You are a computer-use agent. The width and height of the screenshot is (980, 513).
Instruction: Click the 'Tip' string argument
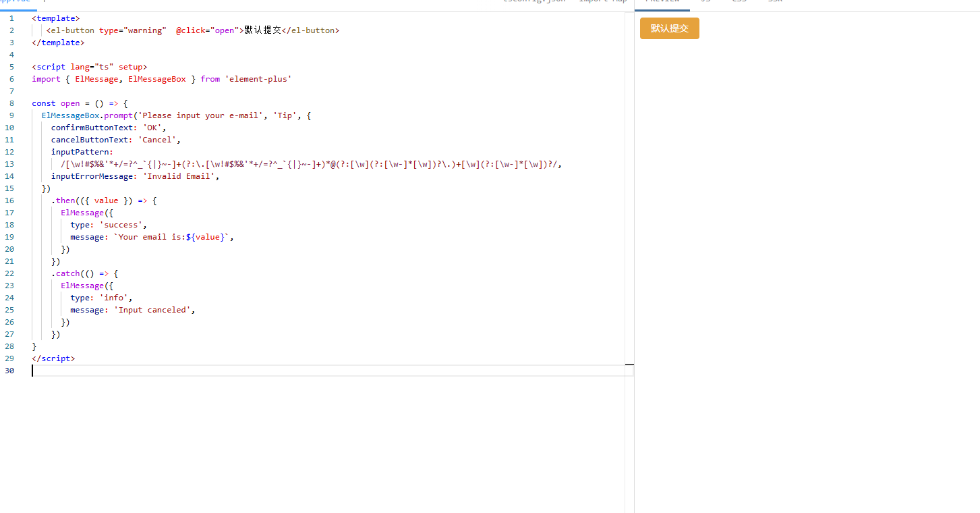[x=285, y=115]
